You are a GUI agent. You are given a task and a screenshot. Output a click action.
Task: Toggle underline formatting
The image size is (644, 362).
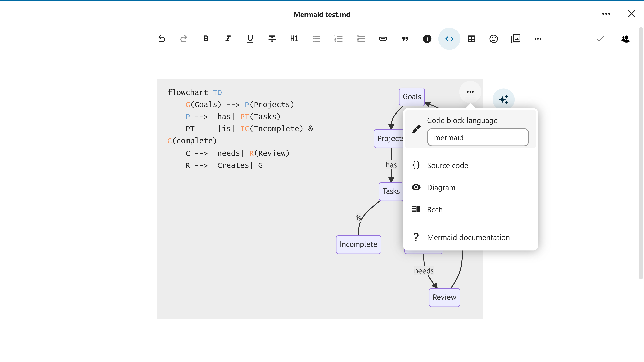point(250,39)
